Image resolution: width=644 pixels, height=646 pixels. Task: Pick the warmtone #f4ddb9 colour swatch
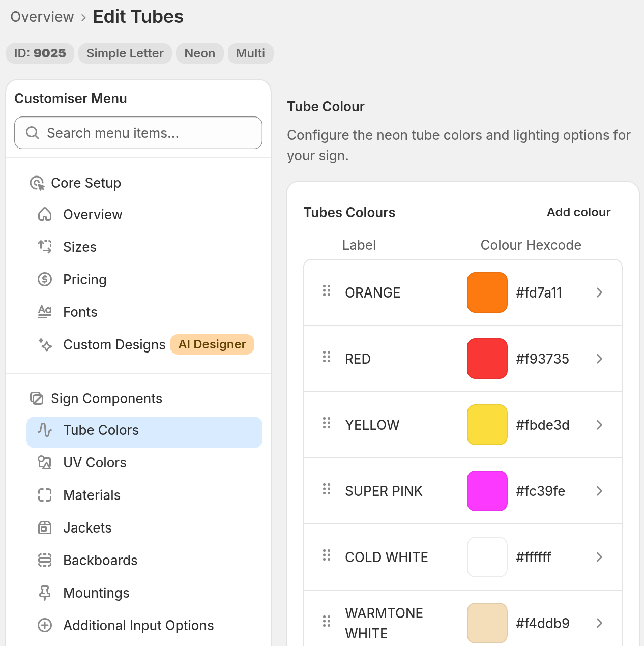click(x=487, y=623)
